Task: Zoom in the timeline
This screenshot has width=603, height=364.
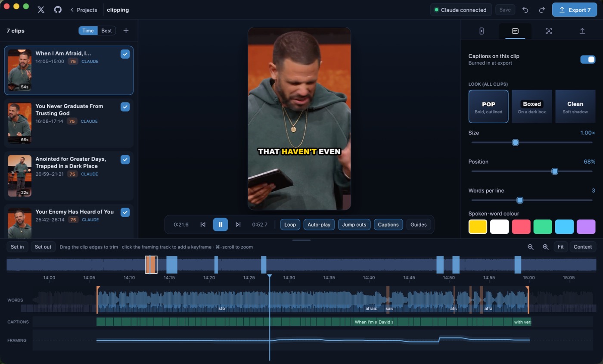Action: (545, 247)
